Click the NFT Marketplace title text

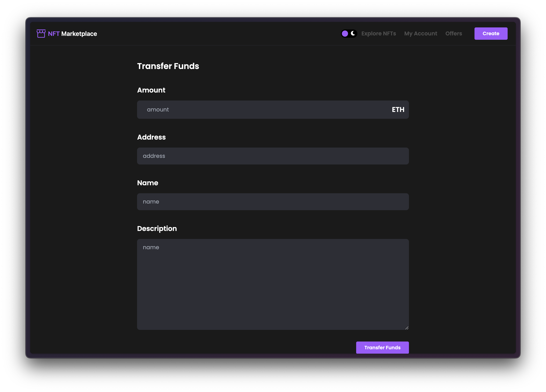tap(72, 34)
